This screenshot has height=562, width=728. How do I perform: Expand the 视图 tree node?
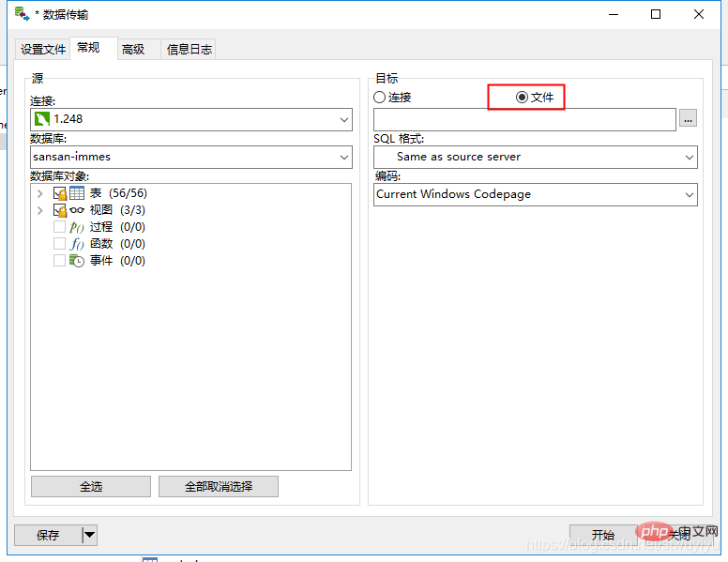40,210
